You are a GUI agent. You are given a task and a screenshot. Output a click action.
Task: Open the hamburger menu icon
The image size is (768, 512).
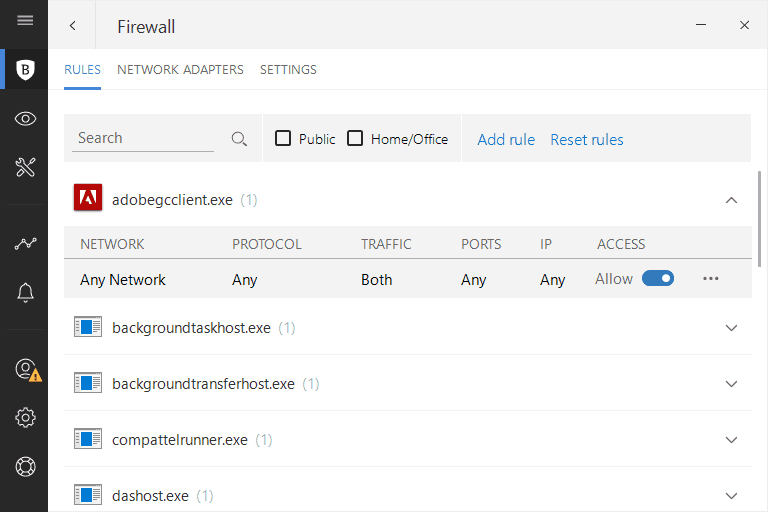tap(25, 20)
